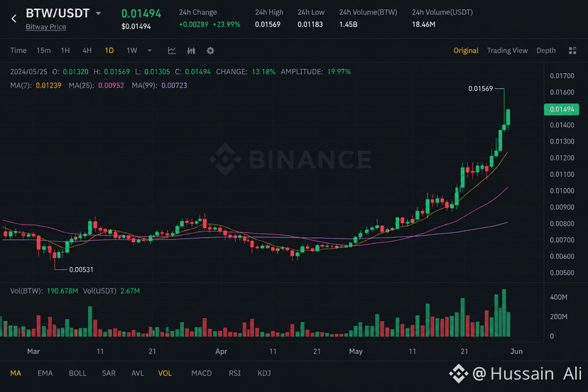The width and height of the screenshot is (588, 392).
Task: Click the line chart type icon
Action: [x=172, y=50]
